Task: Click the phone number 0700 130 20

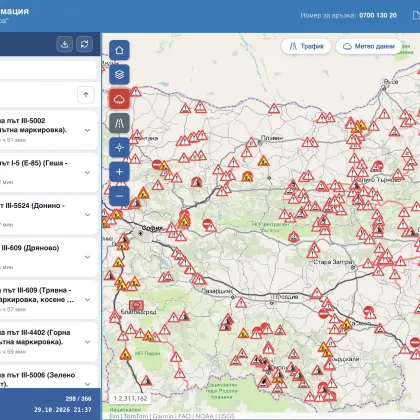Action: [x=378, y=15]
